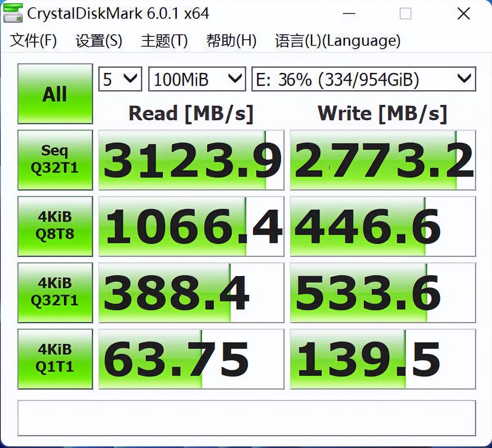Open the 设置(S) menu
Screen dimensions: 492x448
click(x=99, y=41)
